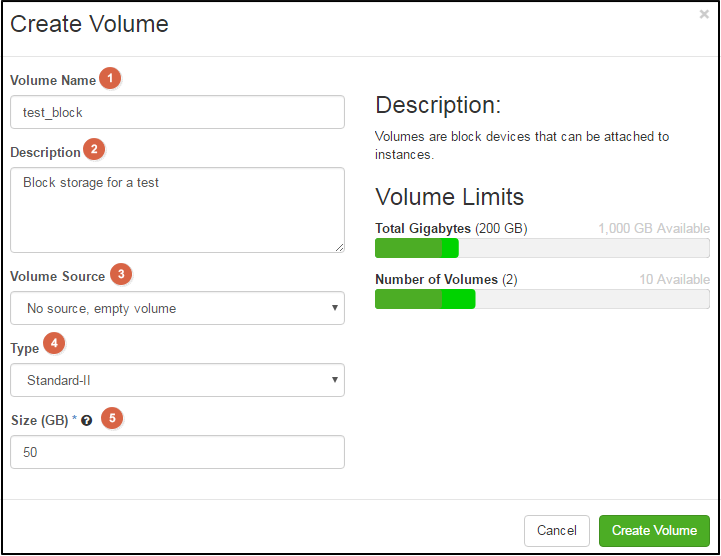Close the Create Volume dialog with X
The width and height of the screenshot is (721, 556).
pos(704,15)
